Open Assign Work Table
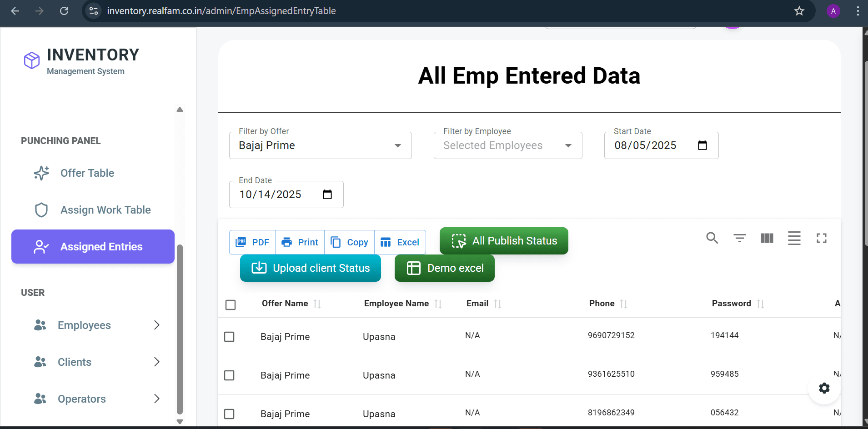 [x=105, y=210]
